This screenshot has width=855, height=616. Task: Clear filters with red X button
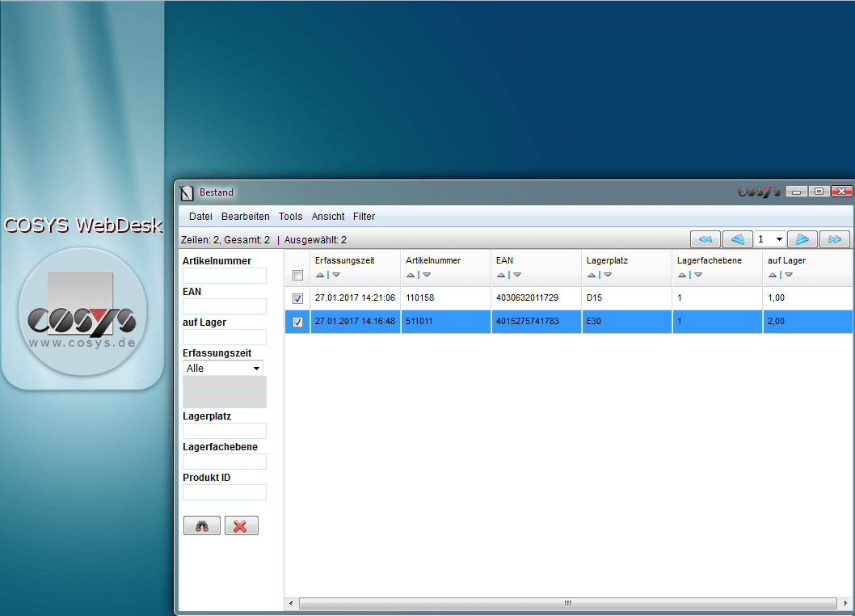[241, 526]
